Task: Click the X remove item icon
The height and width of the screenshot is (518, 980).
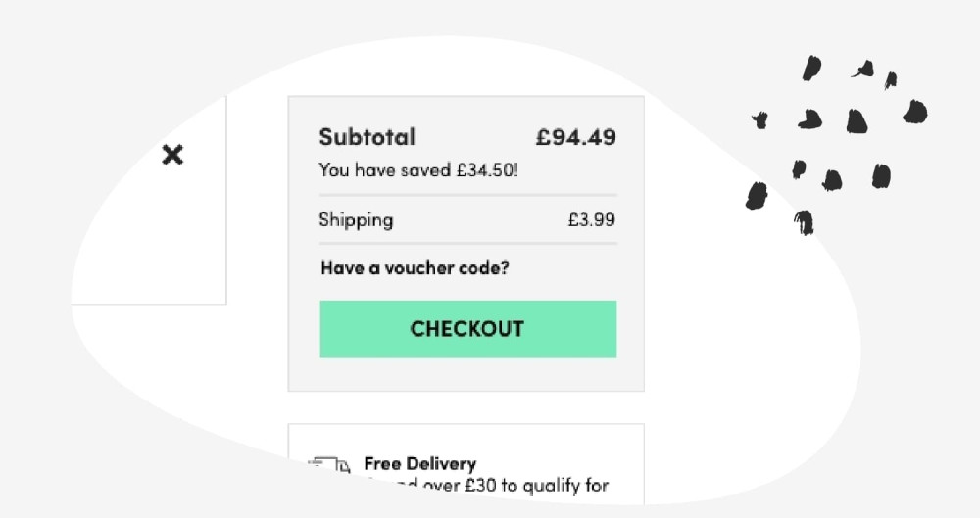Action: pyautogui.click(x=172, y=155)
